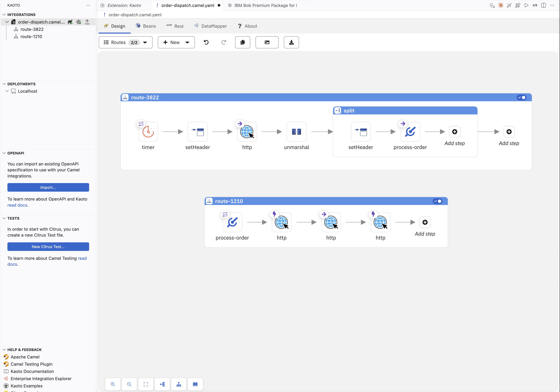Switch to the Beans tab
This screenshot has width=560, height=392.
click(x=146, y=26)
